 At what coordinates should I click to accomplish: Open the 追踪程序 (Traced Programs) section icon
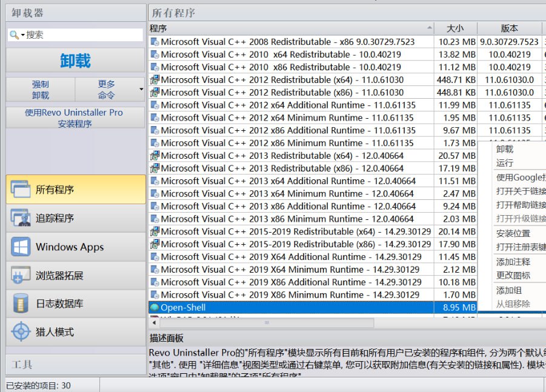[x=21, y=219]
